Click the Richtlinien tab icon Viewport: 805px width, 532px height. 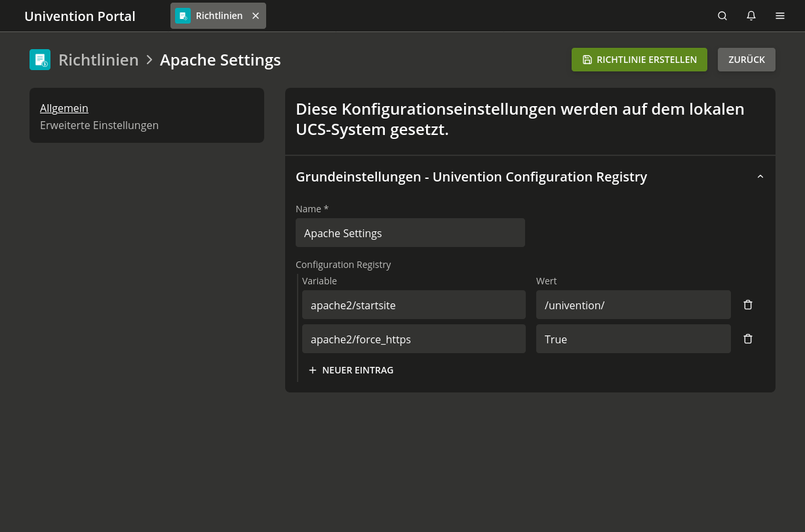[183, 16]
